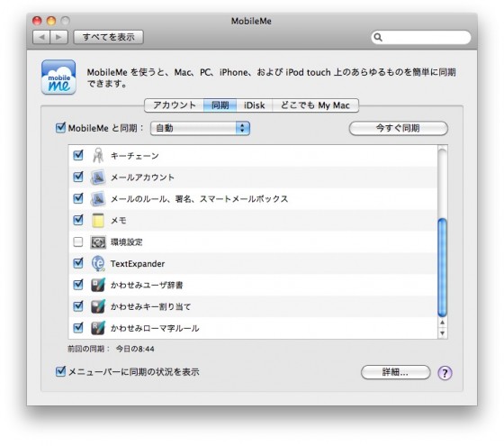This screenshot has height=446, width=504.
Task: Uncheck メールのルール、署名 checkbox
Action: click(78, 198)
